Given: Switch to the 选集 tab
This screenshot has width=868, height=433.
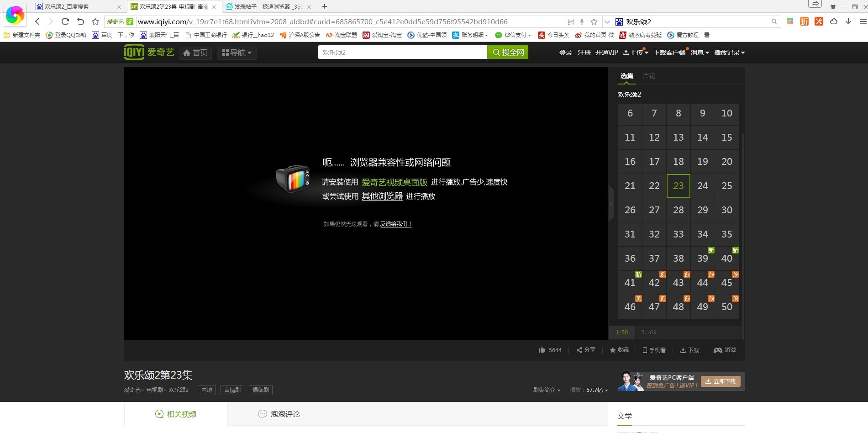Looking at the screenshot, I should pyautogui.click(x=627, y=76).
